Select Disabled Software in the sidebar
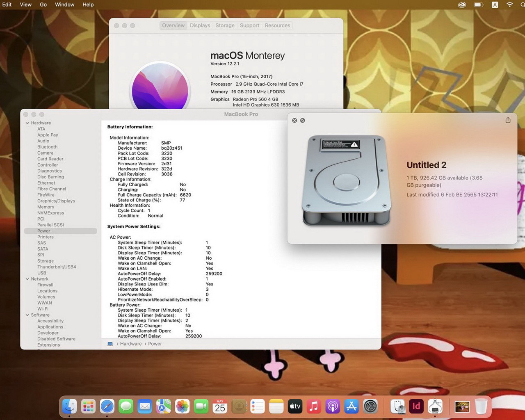The width and height of the screenshot is (525, 420). coord(57,339)
